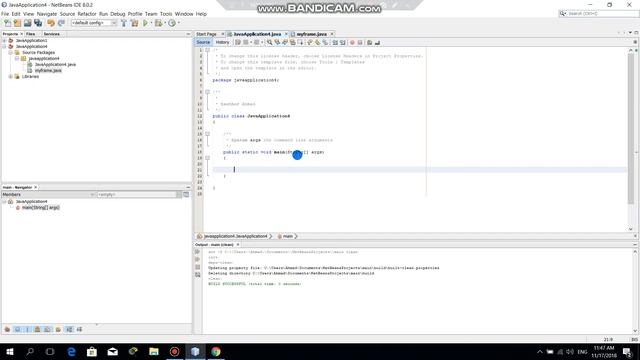Switch to myframe.java editor tab

coord(311,34)
